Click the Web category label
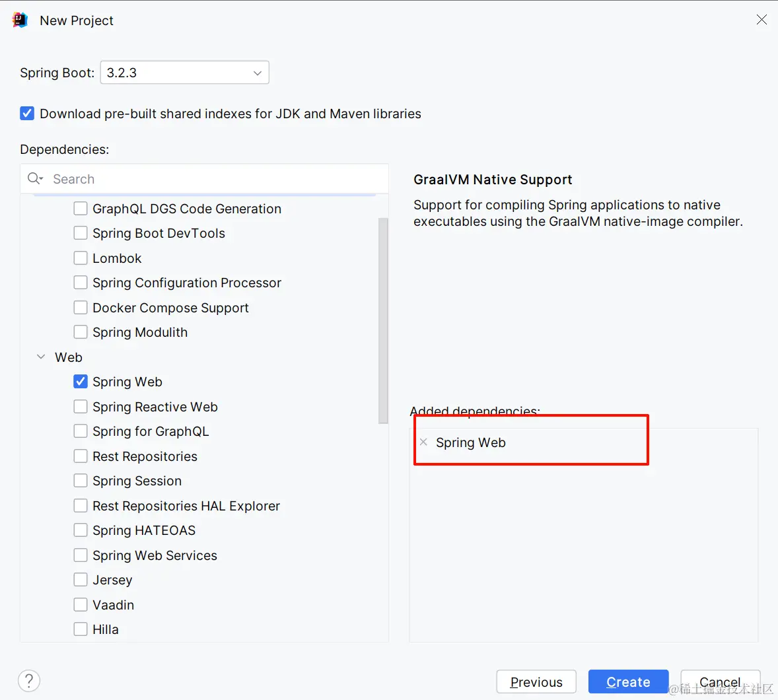This screenshot has height=700, width=778. [x=69, y=357]
